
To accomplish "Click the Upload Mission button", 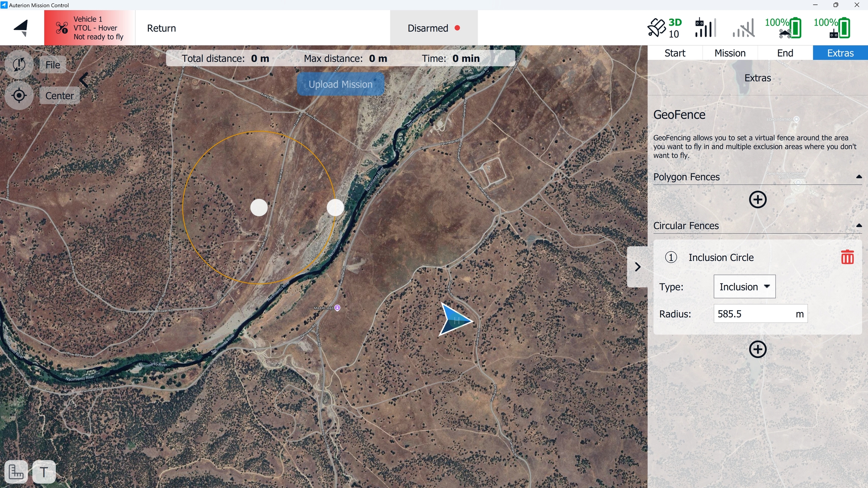I will click(x=340, y=84).
